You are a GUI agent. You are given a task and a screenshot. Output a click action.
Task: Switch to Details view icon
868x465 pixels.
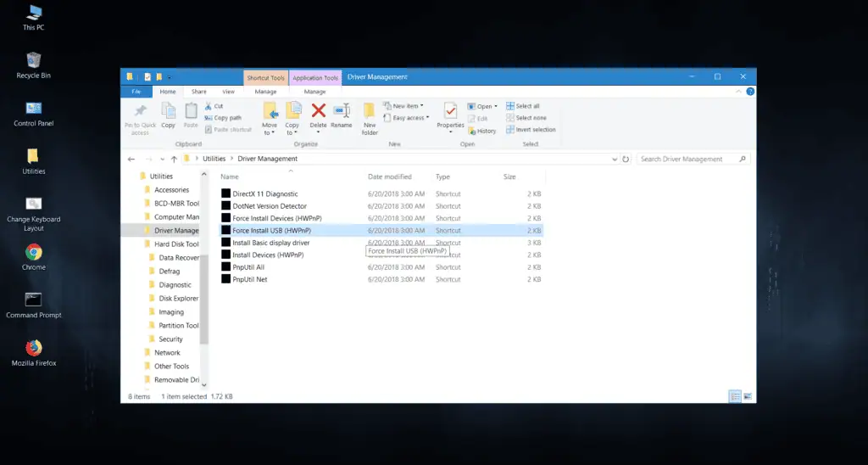tap(735, 396)
